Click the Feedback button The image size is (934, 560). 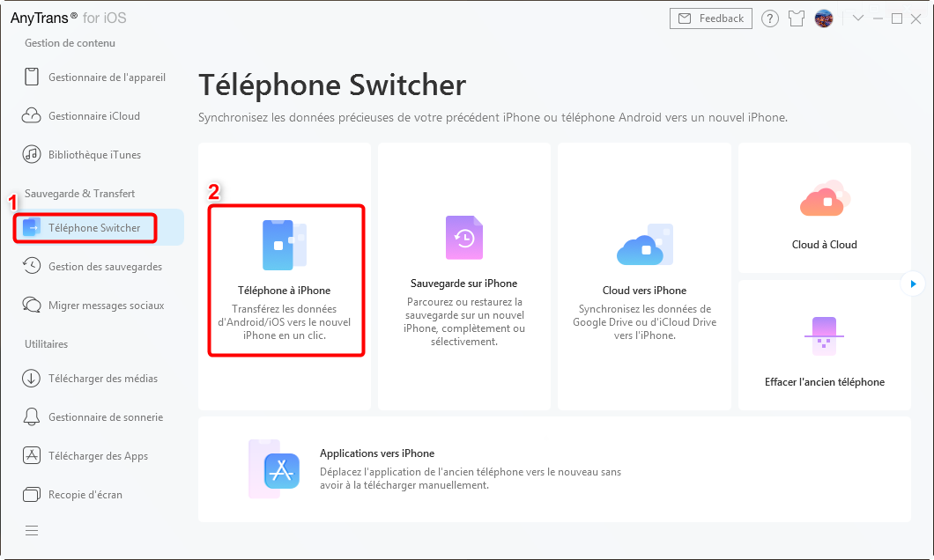point(710,18)
